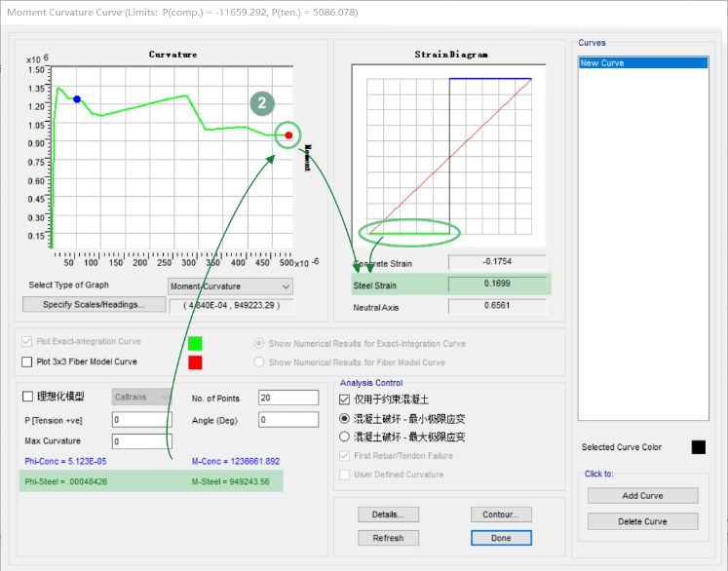This screenshot has width=728, height=571.
Task: Click the Specify Scales/Headings button
Action: tap(93, 305)
